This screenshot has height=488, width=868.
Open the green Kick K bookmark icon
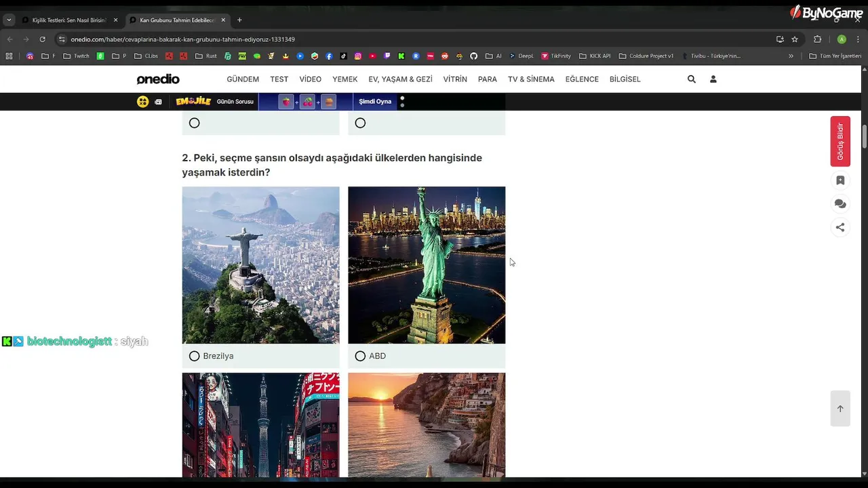401,56
